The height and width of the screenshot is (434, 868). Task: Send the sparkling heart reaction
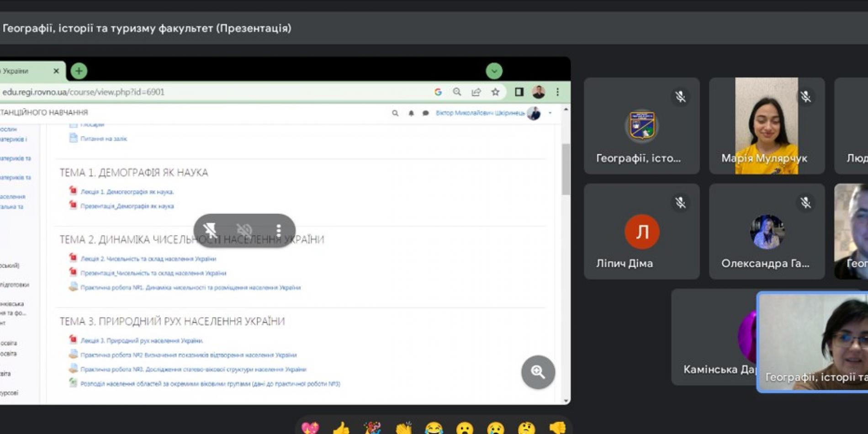(x=310, y=429)
